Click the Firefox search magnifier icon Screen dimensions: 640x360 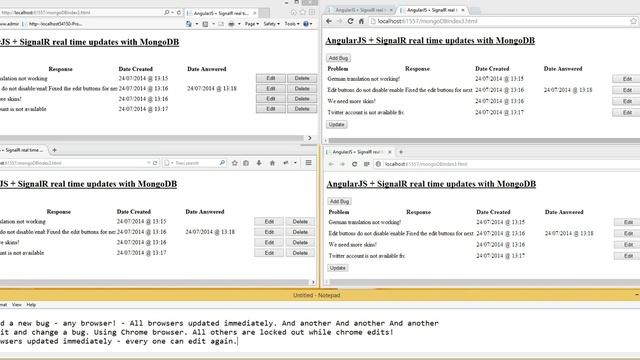click(222, 163)
